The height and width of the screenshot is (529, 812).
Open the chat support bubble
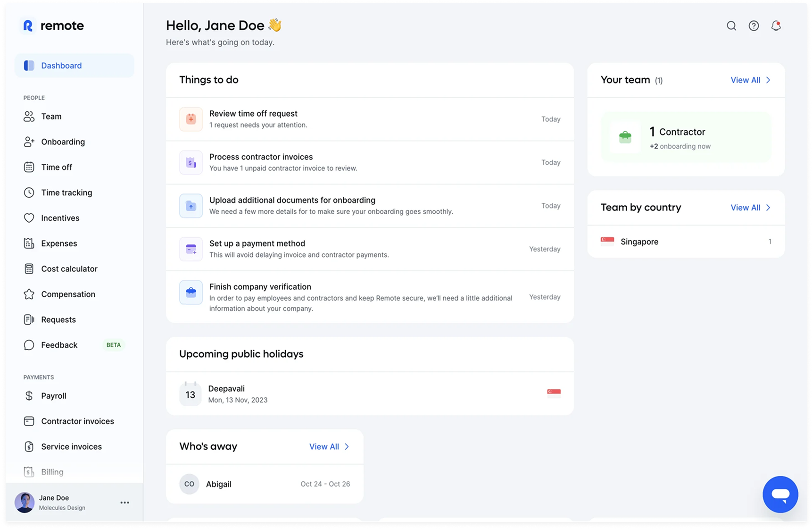tap(780, 494)
